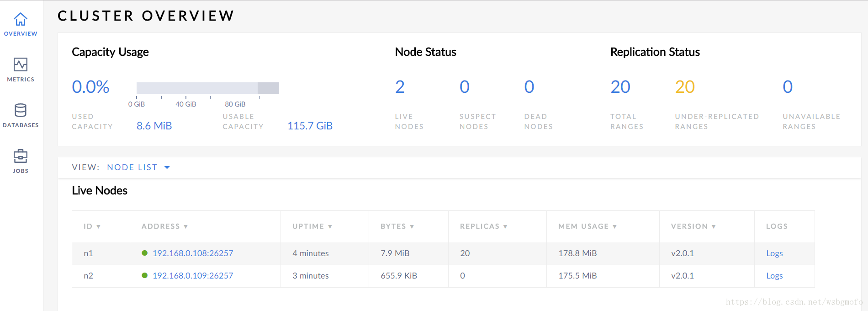The image size is (868, 311).
Task: Sort the node list by ID column
Action: [x=92, y=226]
